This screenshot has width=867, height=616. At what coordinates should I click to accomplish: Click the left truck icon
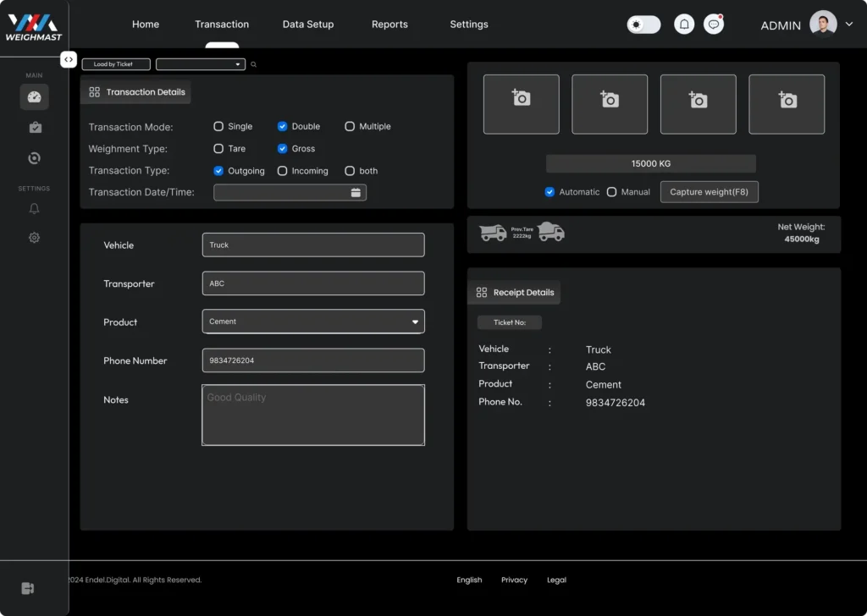pyautogui.click(x=493, y=233)
